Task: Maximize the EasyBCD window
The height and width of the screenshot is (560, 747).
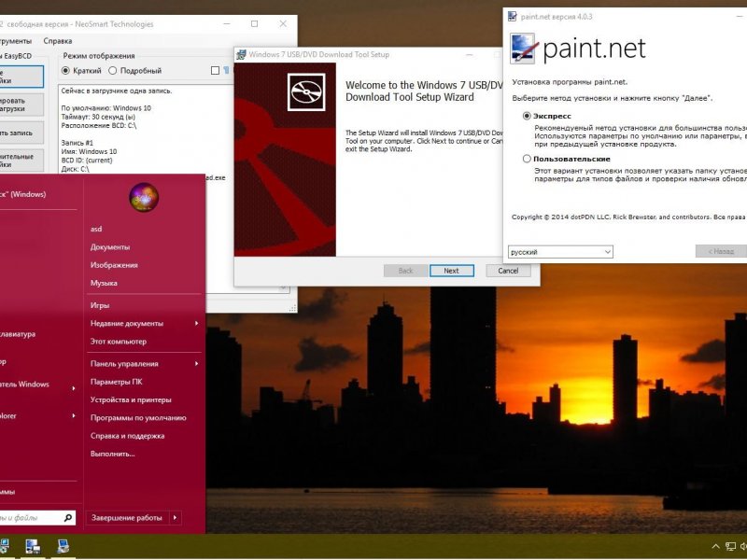Action: (x=254, y=24)
